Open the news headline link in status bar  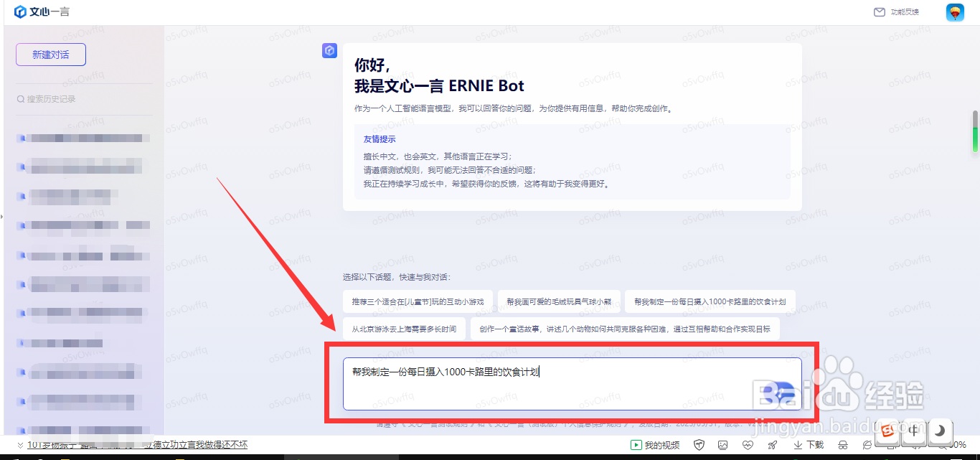click(x=137, y=445)
